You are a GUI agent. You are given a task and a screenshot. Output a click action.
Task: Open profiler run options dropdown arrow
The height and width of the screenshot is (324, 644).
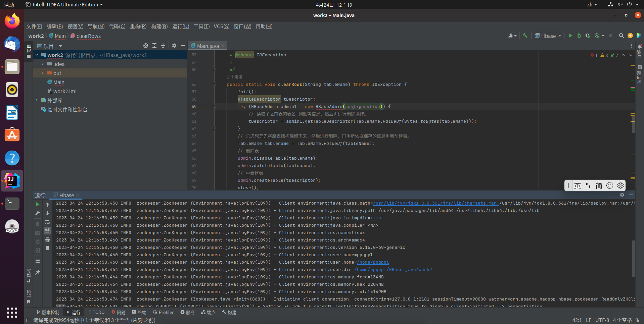coord(603,36)
